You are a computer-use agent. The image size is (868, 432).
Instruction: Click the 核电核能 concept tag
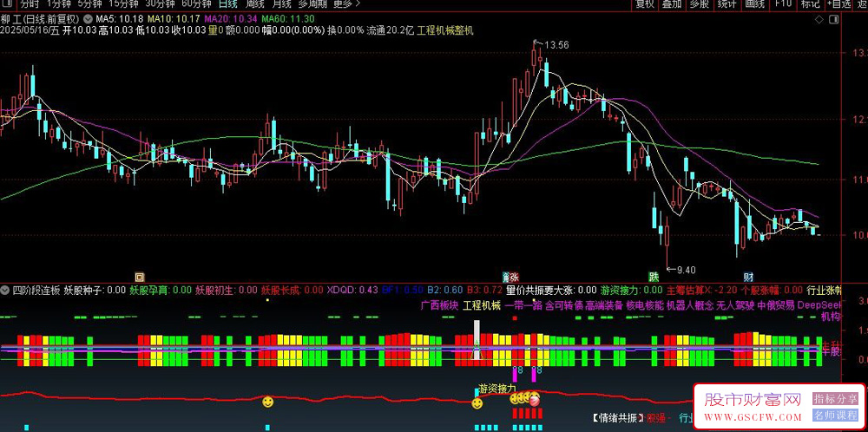(x=645, y=304)
